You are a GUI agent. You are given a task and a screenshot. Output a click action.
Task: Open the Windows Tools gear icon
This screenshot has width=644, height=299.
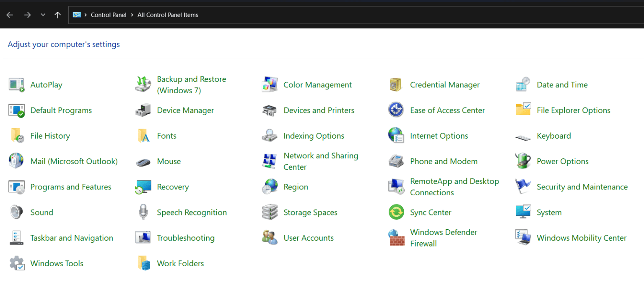point(17,263)
